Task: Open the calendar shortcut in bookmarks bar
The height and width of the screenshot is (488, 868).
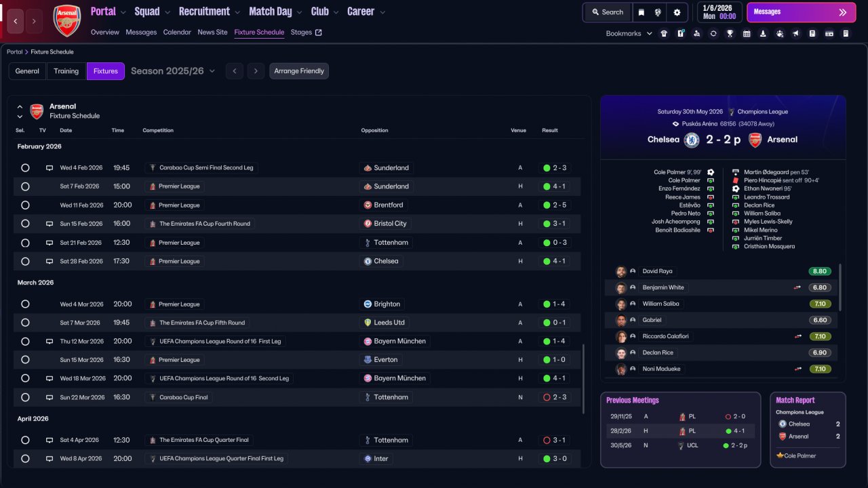Action: pyautogui.click(x=747, y=33)
